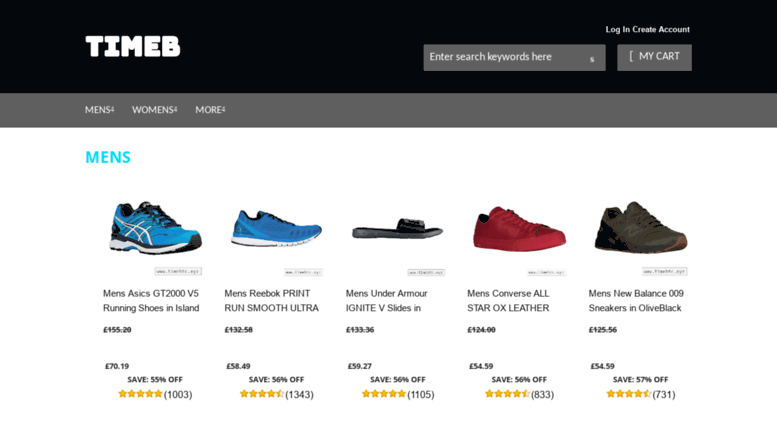Click the £133.36 original price
This screenshot has height=423, width=777.
click(360, 330)
